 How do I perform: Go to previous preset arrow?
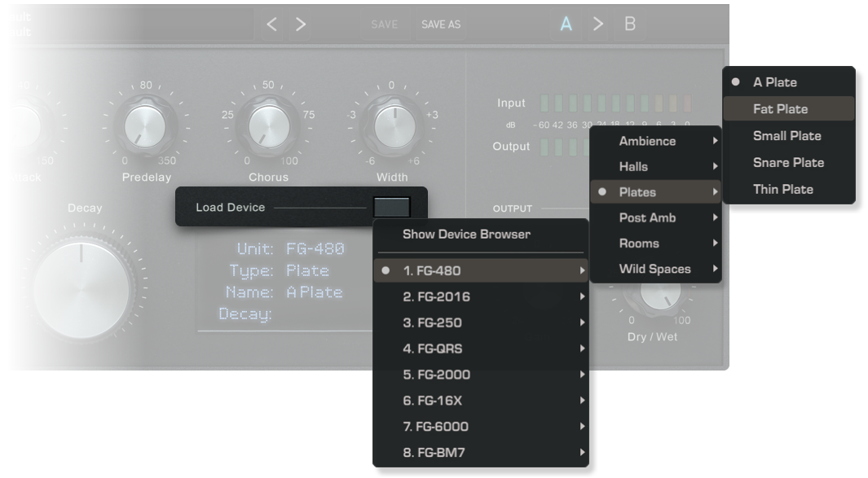(x=271, y=24)
